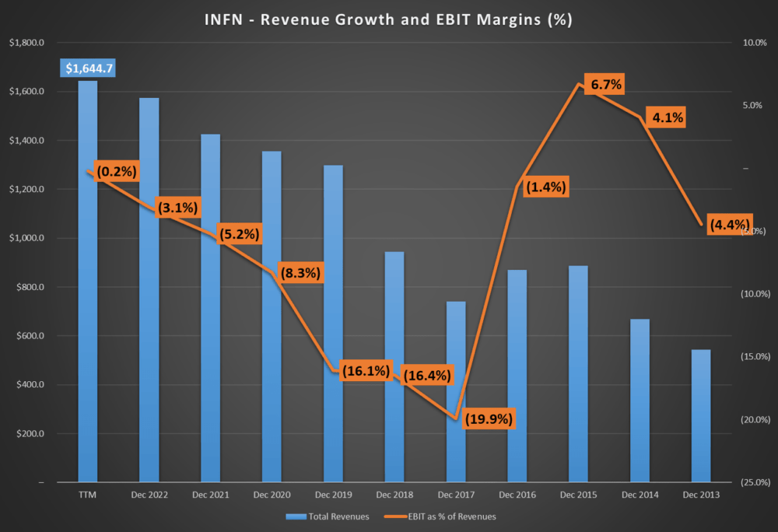Click the (1.4%) Dec 2016 data label
Screen dimensions: 778x532
click(x=546, y=187)
